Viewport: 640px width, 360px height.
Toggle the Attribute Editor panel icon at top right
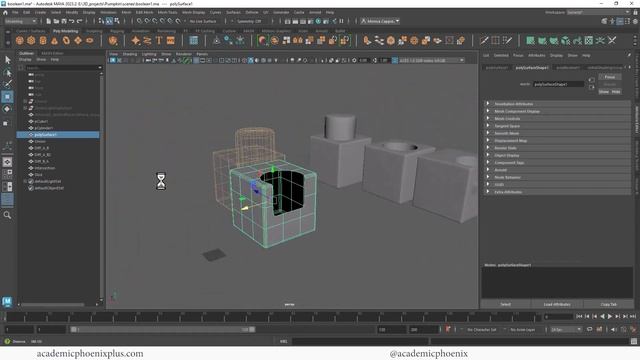click(x=620, y=21)
